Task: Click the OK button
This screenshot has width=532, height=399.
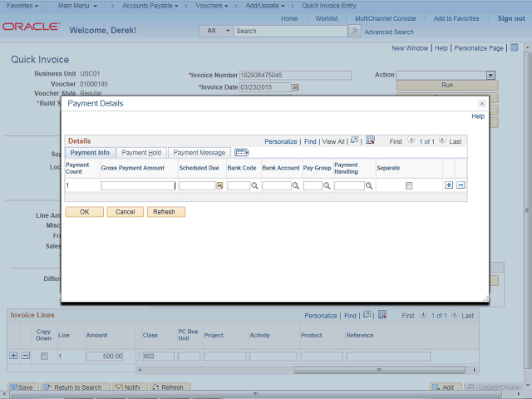Action: pos(85,212)
